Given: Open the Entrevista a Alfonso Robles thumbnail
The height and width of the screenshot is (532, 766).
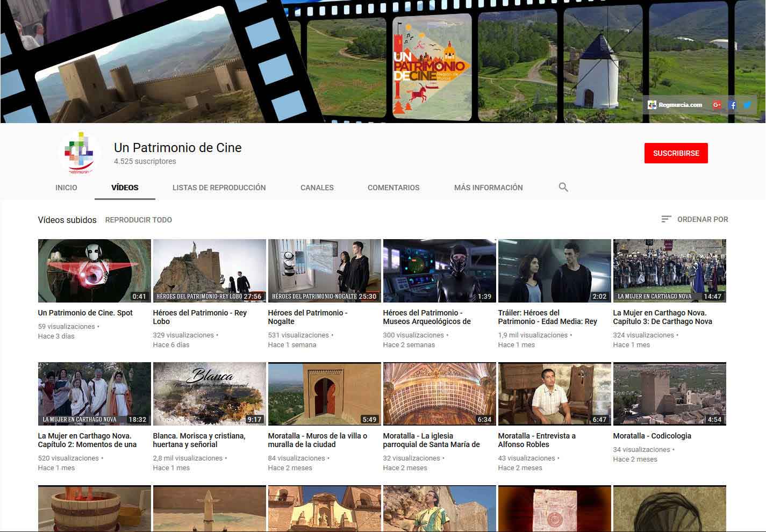Looking at the screenshot, I should [555, 394].
